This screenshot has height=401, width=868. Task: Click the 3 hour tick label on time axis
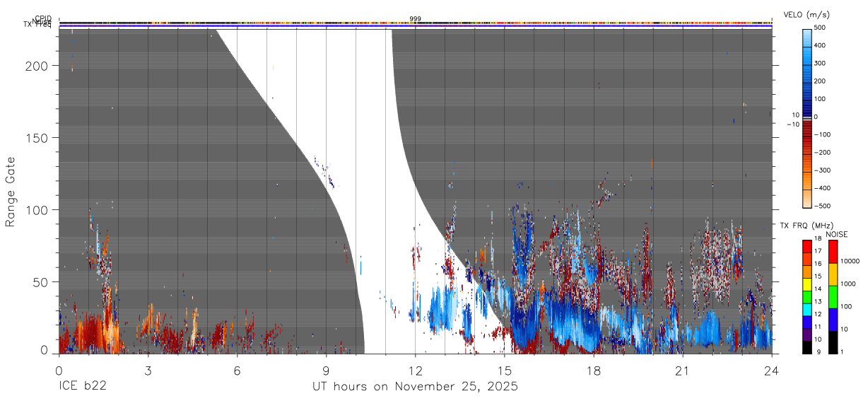[148, 370]
